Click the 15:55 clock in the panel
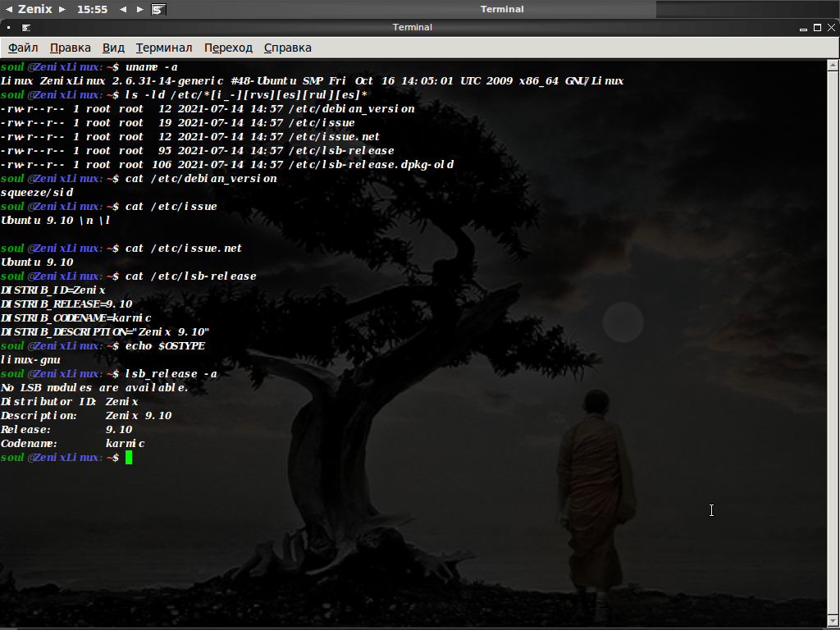 click(92, 9)
